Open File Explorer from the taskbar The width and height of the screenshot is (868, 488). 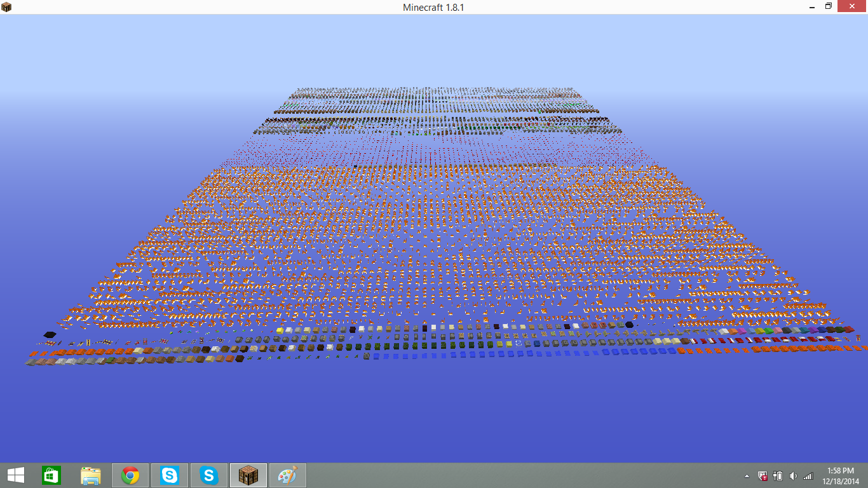tap(90, 475)
